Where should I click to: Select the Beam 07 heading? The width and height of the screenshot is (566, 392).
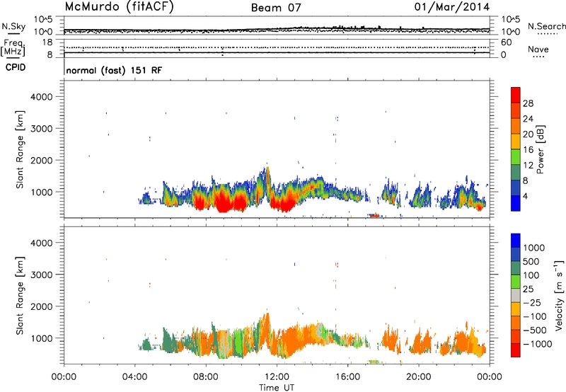point(276,8)
